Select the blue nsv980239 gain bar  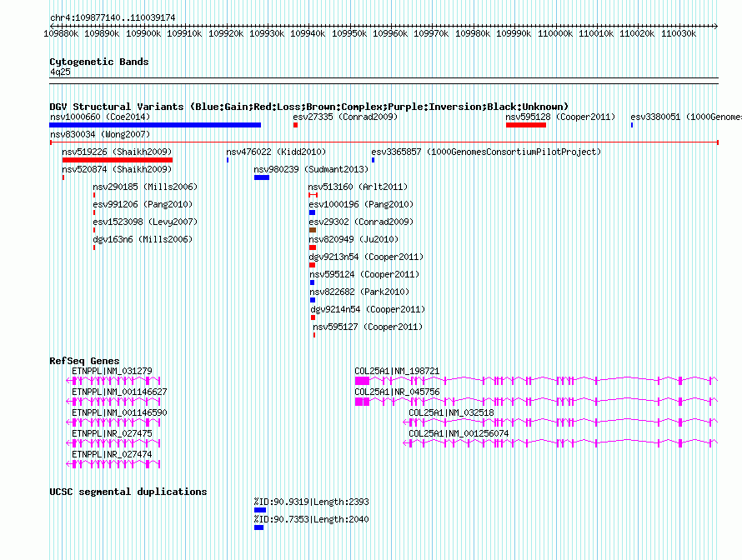click(262, 177)
